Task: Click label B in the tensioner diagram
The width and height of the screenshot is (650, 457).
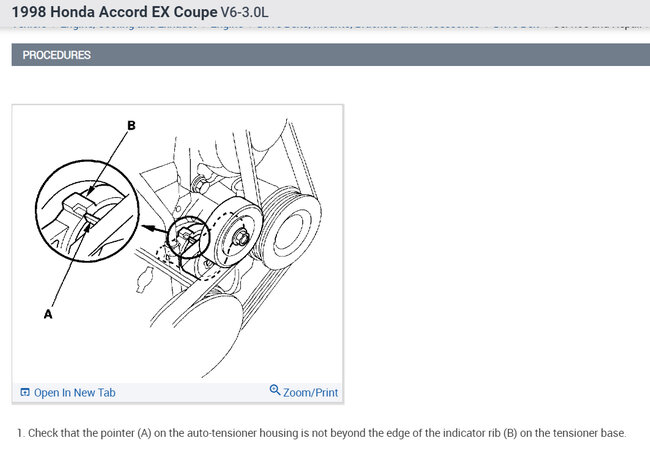Action: (131, 125)
